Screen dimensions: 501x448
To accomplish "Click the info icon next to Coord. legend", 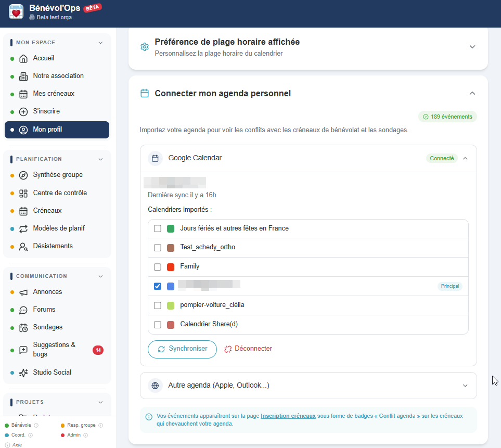I will click(30, 435).
